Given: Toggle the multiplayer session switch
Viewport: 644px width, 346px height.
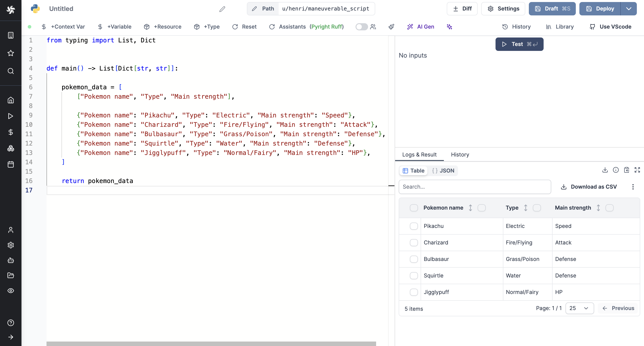Looking at the screenshot, I should click(362, 27).
